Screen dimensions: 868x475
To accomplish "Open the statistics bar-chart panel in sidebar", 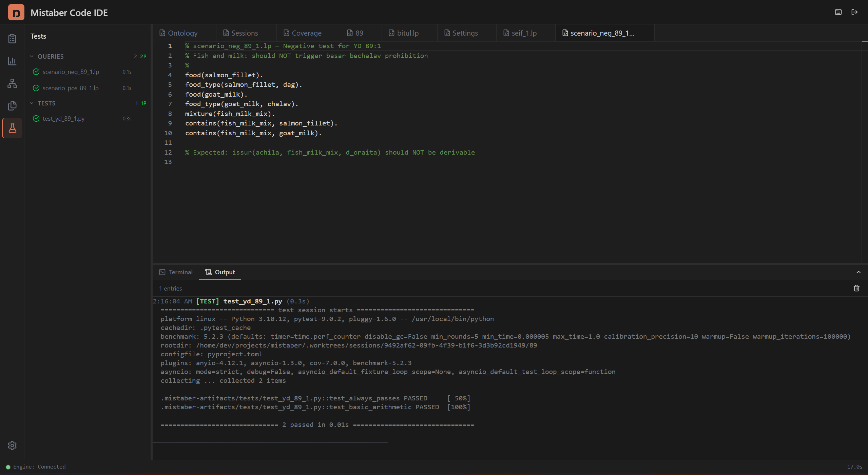I will point(12,61).
